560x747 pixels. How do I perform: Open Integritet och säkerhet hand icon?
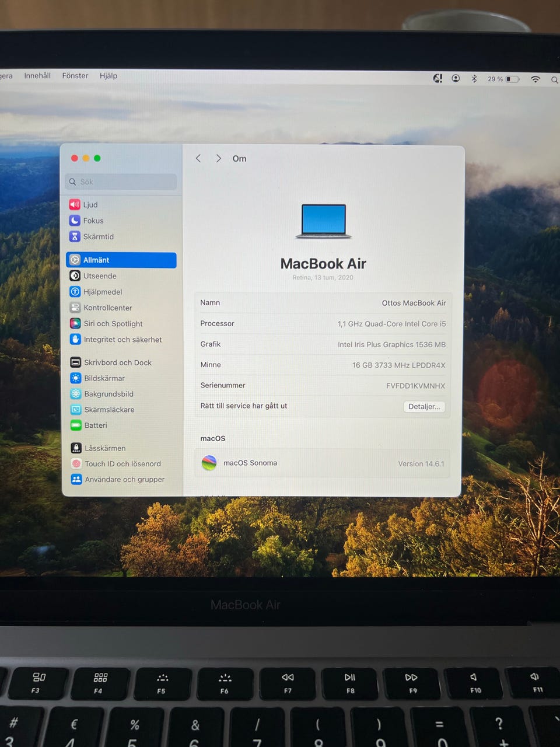coord(75,339)
